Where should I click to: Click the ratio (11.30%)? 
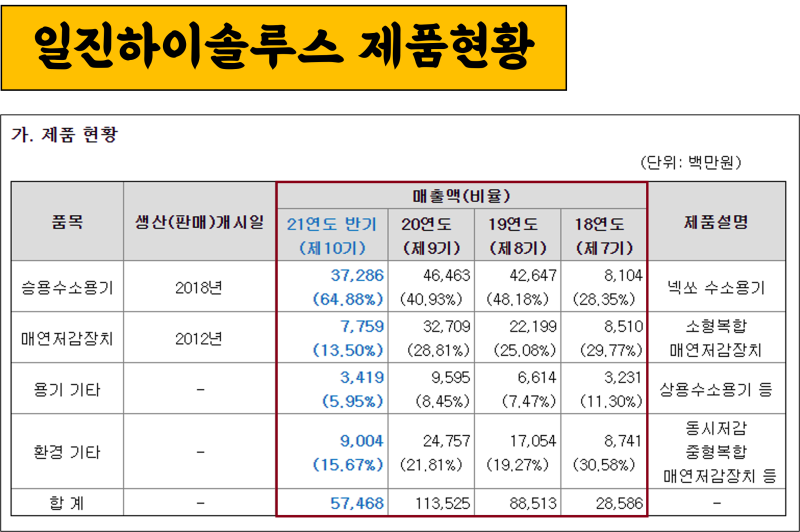[x=611, y=401]
